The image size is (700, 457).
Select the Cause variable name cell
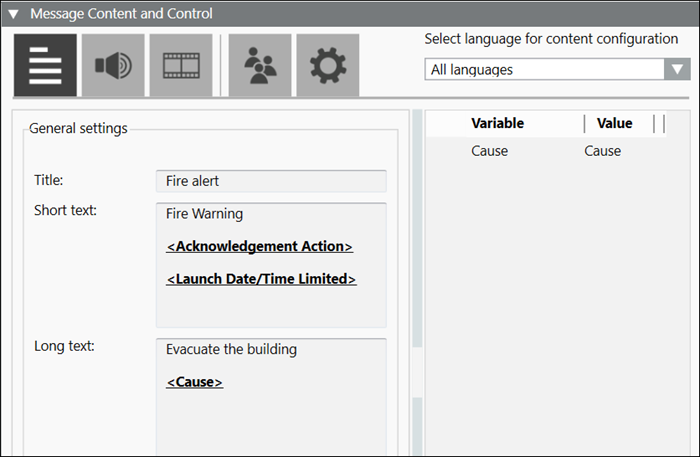coord(489,151)
